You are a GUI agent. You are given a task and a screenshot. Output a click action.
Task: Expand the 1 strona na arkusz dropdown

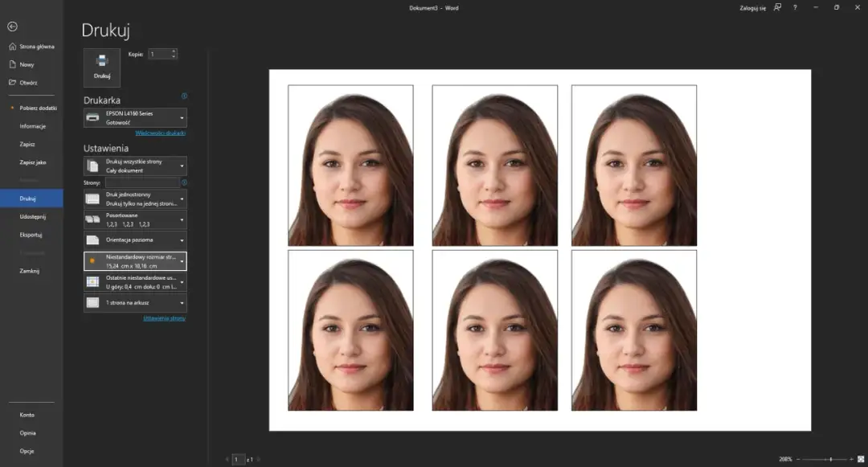pyautogui.click(x=135, y=303)
